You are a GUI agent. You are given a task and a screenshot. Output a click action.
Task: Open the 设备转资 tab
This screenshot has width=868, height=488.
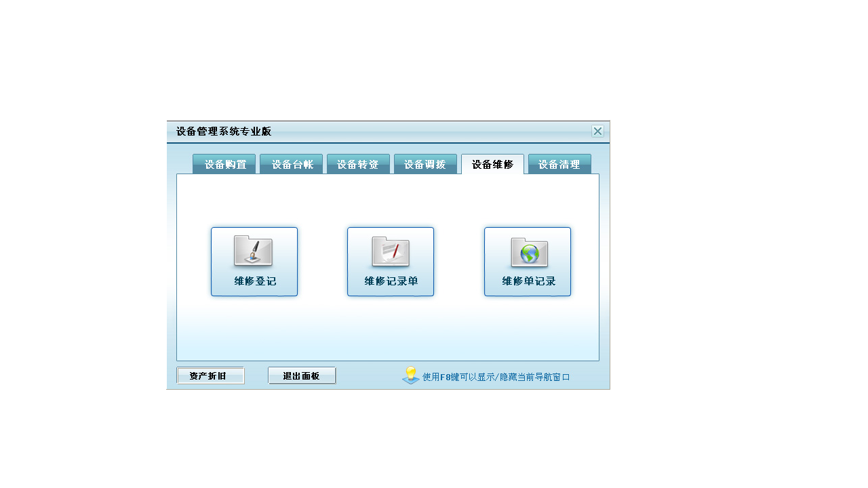(x=358, y=163)
